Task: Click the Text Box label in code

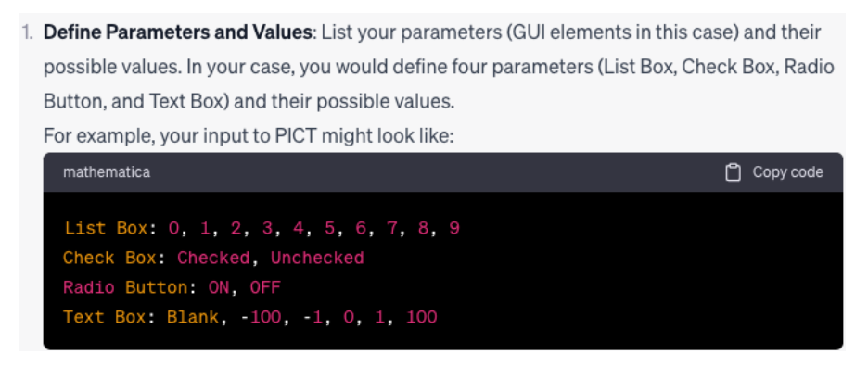Action: click(105, 317)
